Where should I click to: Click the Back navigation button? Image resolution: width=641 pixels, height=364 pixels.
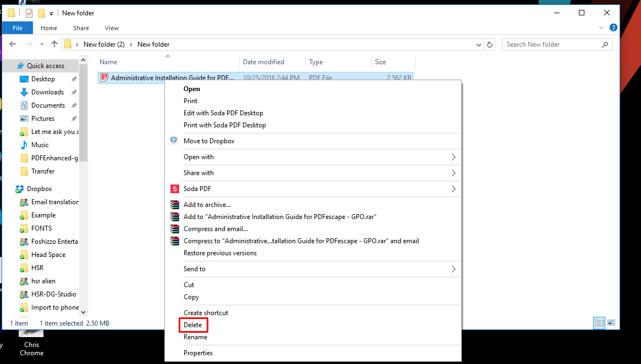pos(12,44)
